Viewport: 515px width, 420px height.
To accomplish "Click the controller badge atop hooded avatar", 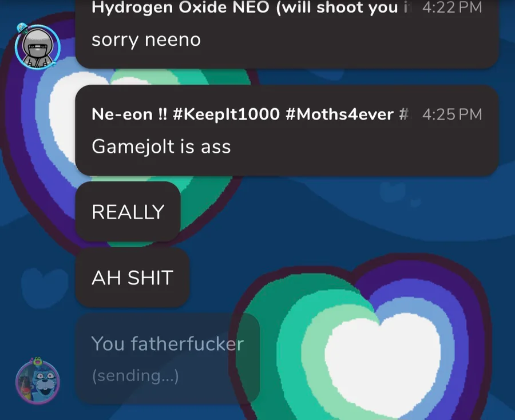I will [x=22, y=27].
